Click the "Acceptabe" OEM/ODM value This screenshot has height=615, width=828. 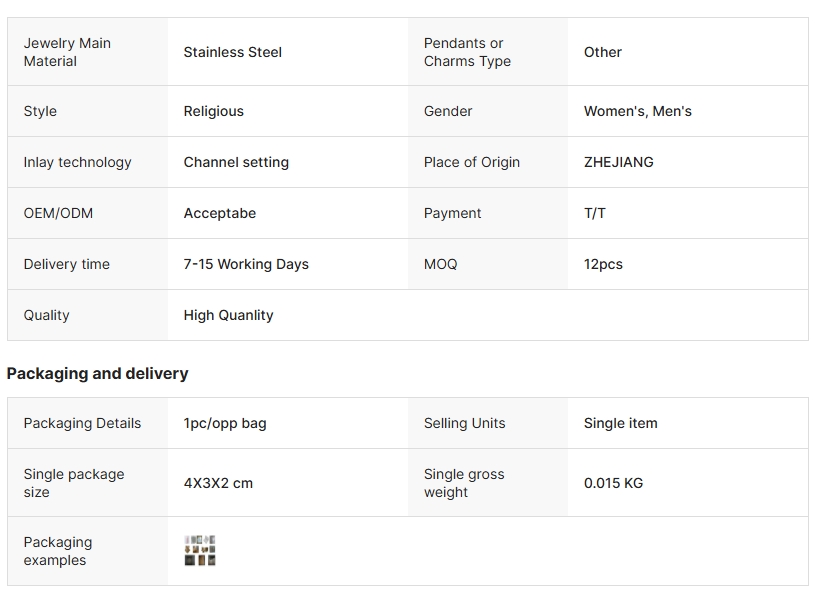click(220, 213)
